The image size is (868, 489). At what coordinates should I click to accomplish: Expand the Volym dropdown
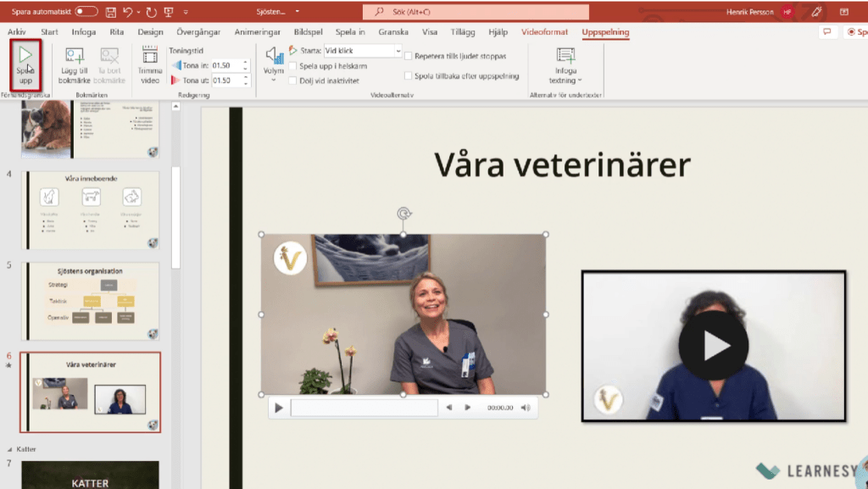(274, 79)
